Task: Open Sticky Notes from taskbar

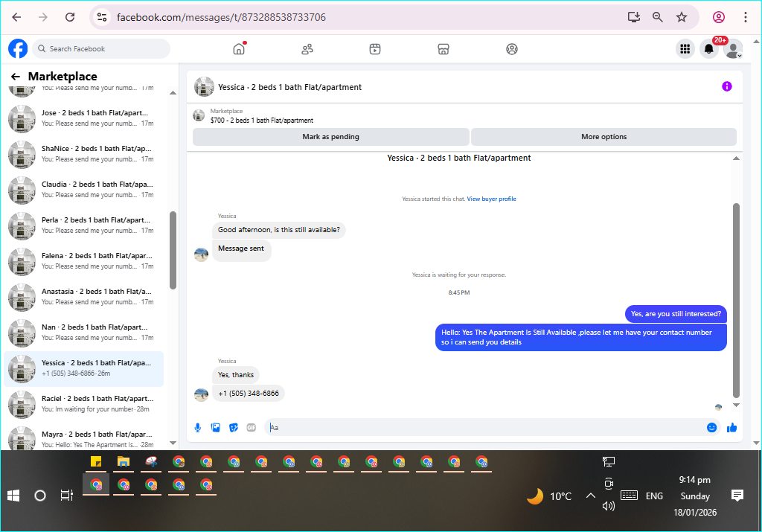Action: 96,461
